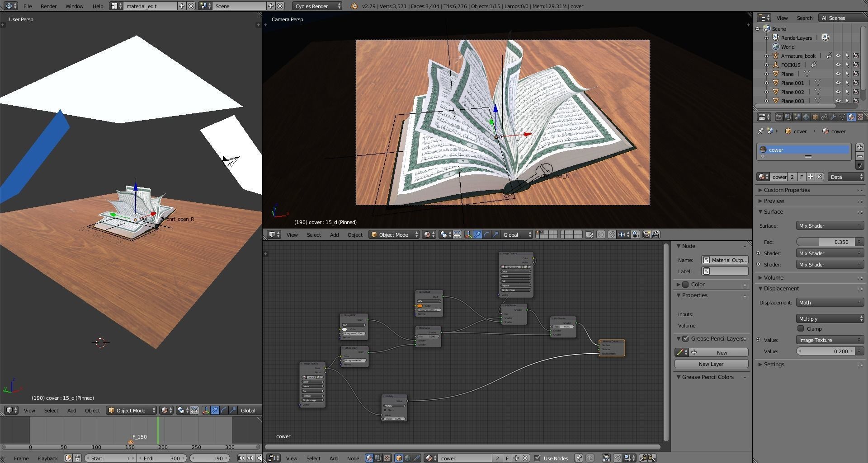Click the End frame 300 field
Image resolution: width=868 pixels, height=463 pixels.
[x=162, y=458]
